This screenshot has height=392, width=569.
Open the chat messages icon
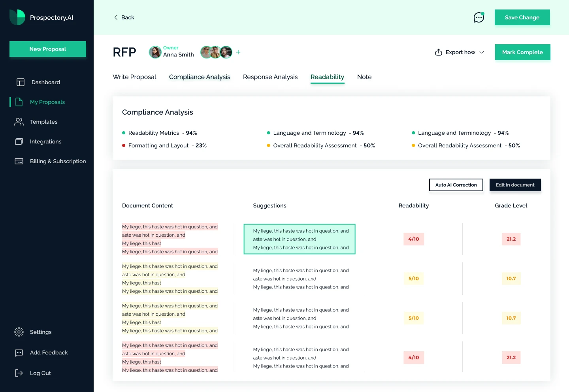pos(479,17)
